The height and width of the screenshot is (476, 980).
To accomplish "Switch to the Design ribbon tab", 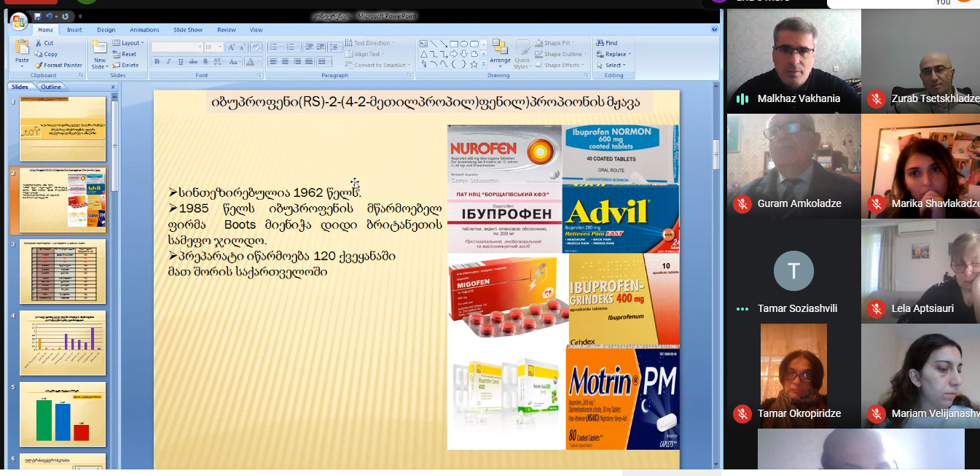I will (106, 30).
